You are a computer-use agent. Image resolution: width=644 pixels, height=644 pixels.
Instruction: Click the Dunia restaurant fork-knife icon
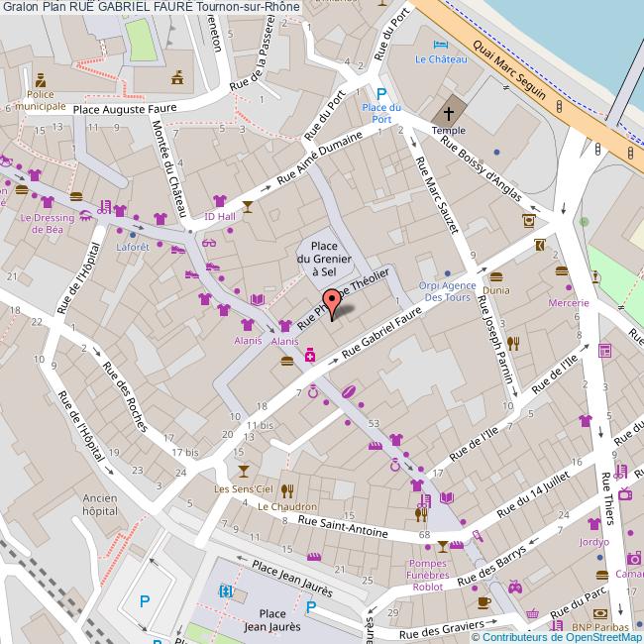click(512, 344)
